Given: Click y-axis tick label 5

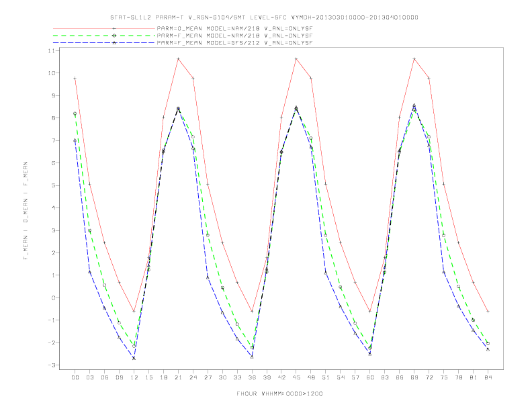Looking at the screenshot, I should click(x=53, y=185).
